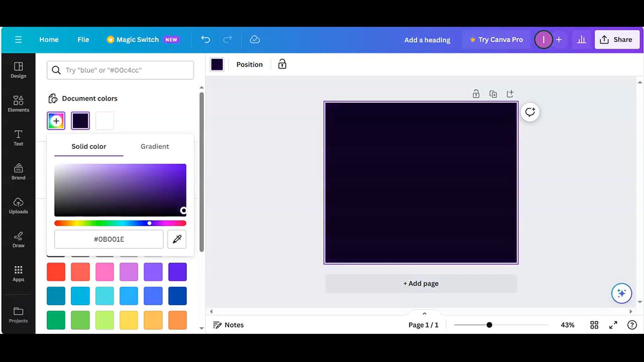The image size is (644, 362).
Task: Choose the red default color swatch
Action: [x=56, y=272]
